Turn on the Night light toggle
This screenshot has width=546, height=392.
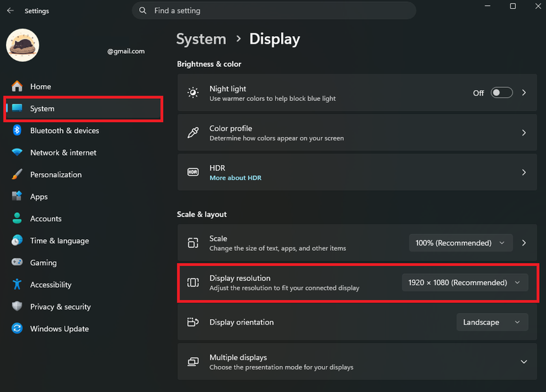[x=502, y=93]
